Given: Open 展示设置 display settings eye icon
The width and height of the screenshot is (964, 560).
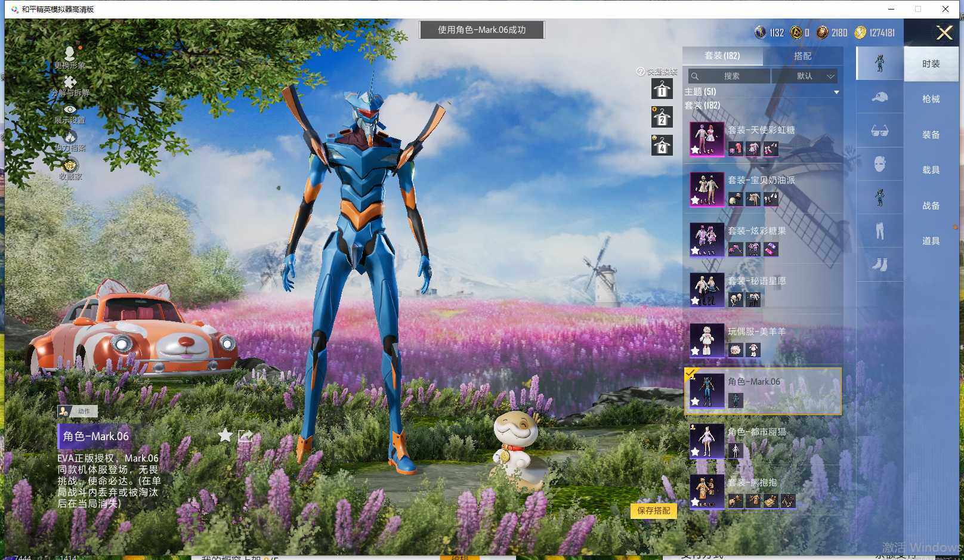Looking at the screenshot, I should [x=70, y=110].
